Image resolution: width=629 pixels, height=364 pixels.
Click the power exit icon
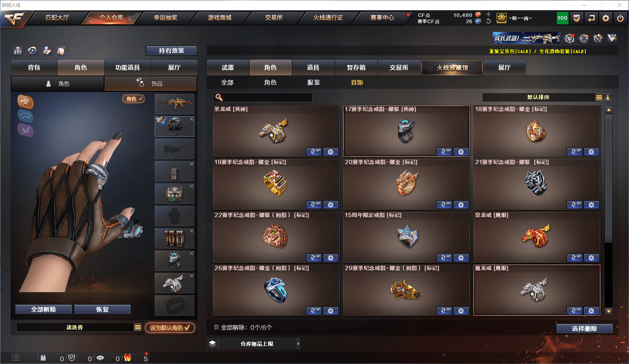click(620, 18)
